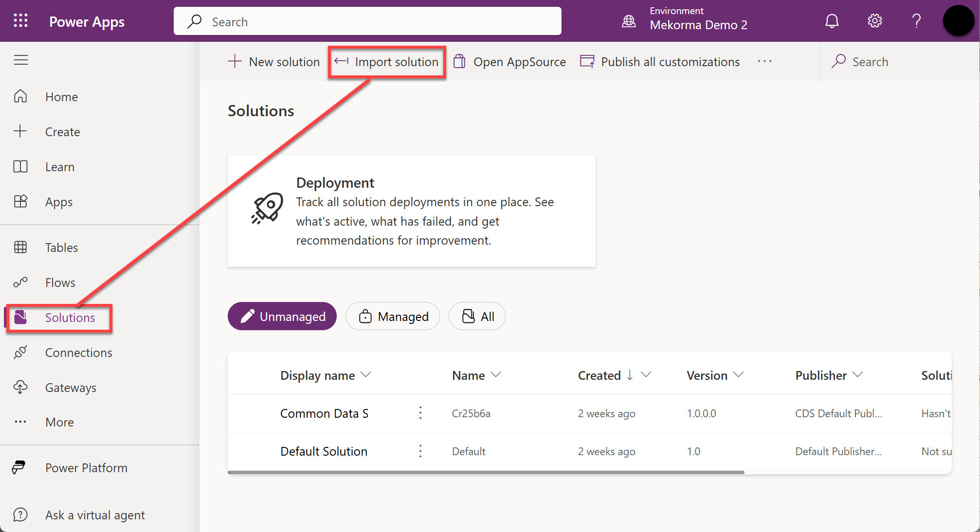Click Publish all customizations
Screen dimensions: 980x532
(660, 62)
